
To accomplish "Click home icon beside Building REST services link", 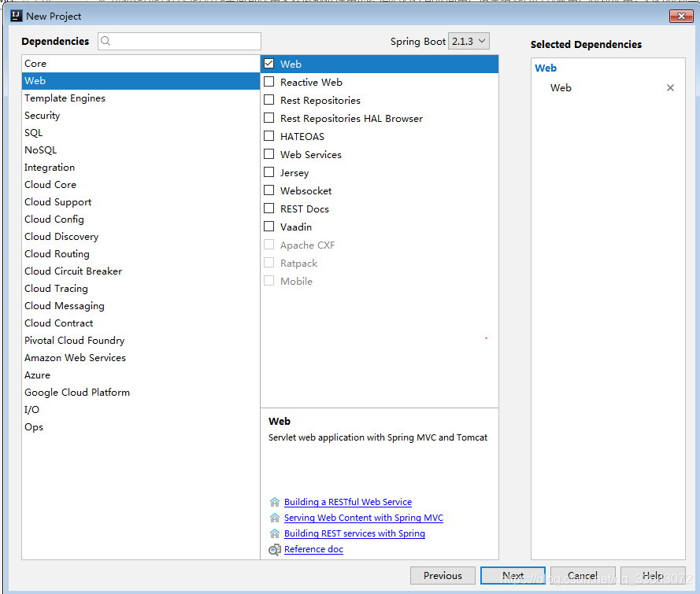I will point(275,533).
